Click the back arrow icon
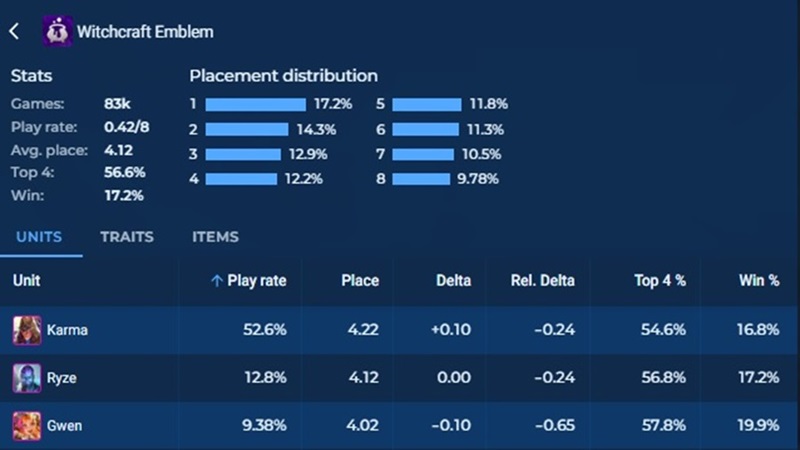The image size is (800, 450). tap(14, 31)
